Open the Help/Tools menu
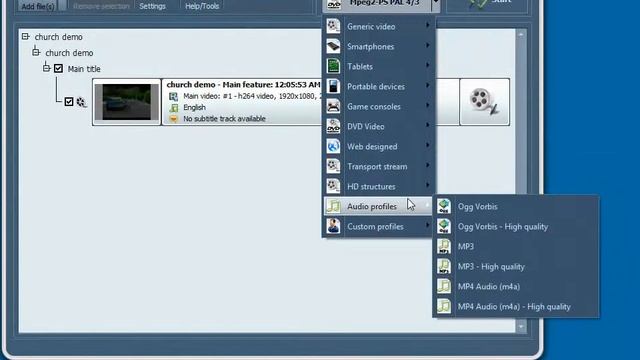Viewport: 640px width, 360px height. [x=202, y=6]
